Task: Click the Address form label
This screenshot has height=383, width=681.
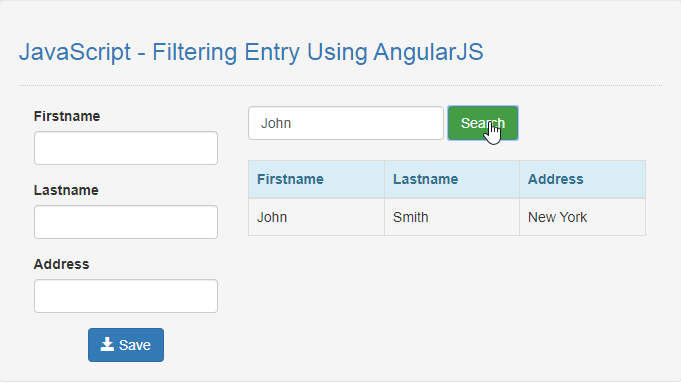Action: coord(61,264)
